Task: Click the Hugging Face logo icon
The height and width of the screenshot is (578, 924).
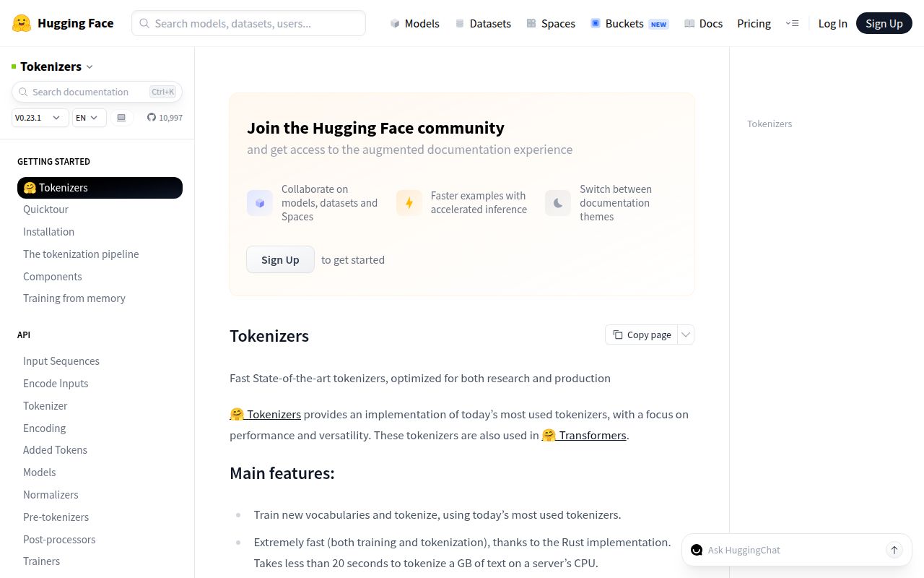Action: pos(22,23)
